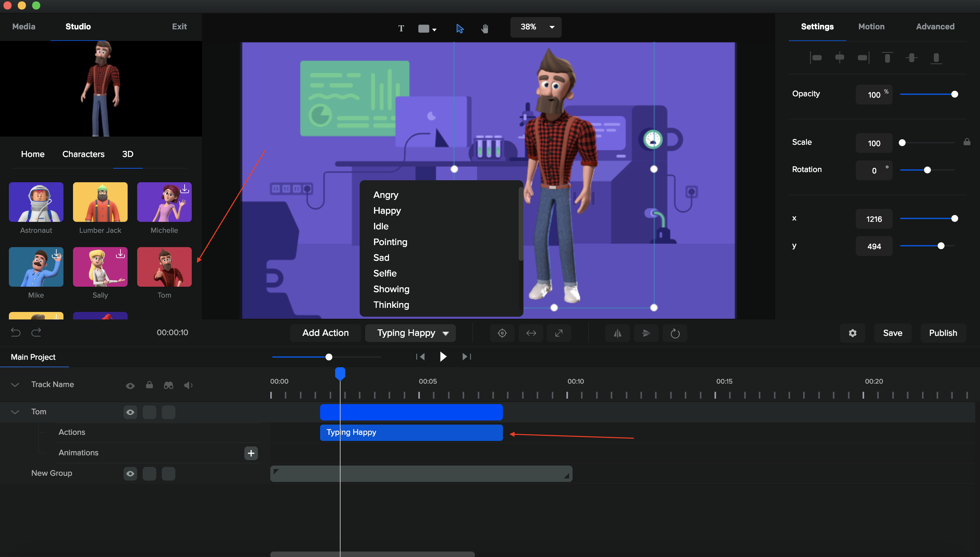
Task: Click the rotate reset icon
Action: (x=675, y=333)
